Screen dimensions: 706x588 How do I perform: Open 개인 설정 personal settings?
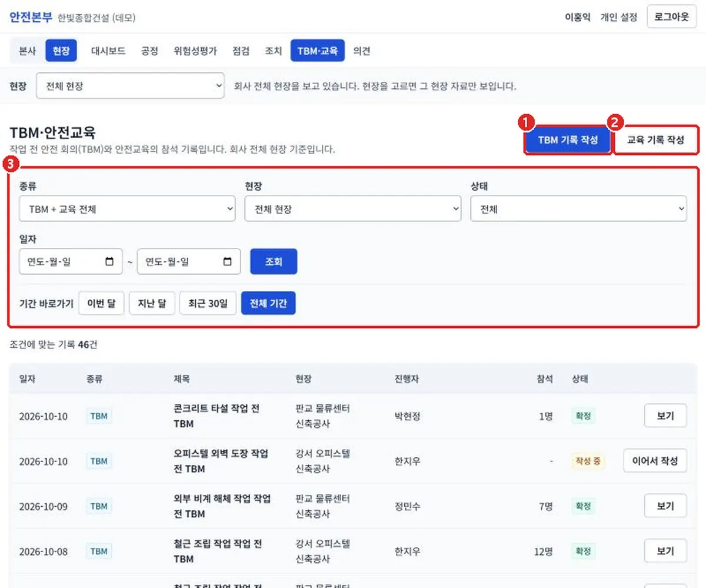coord(618,17)
